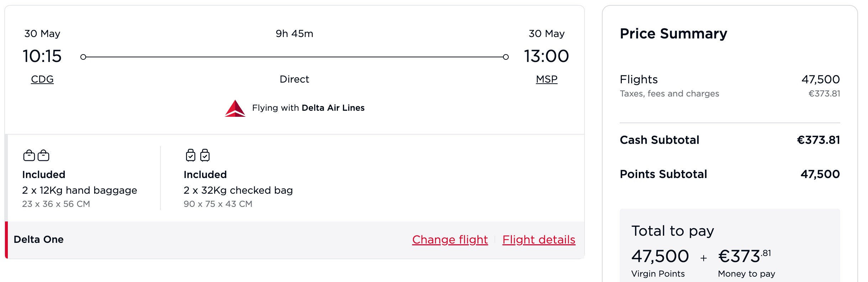868x282 pixels.
Task: Open the MSP airport details link
Action: 547,79
